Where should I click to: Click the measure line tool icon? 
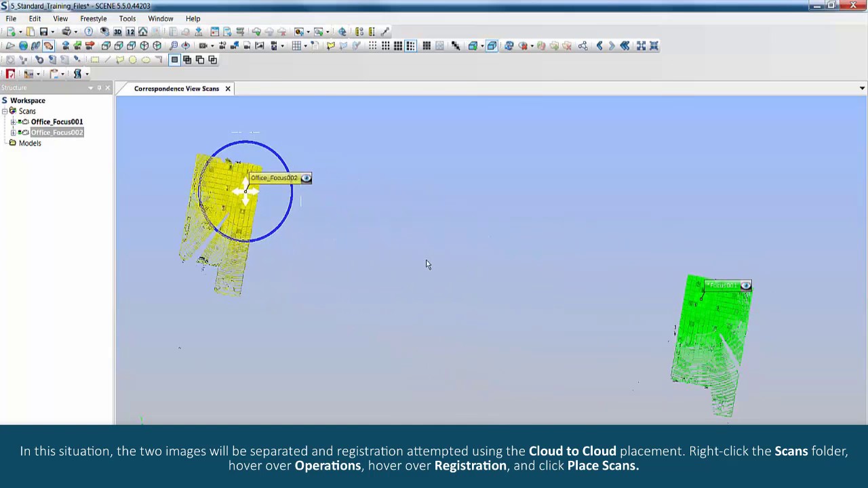click(x=384, y=32)
